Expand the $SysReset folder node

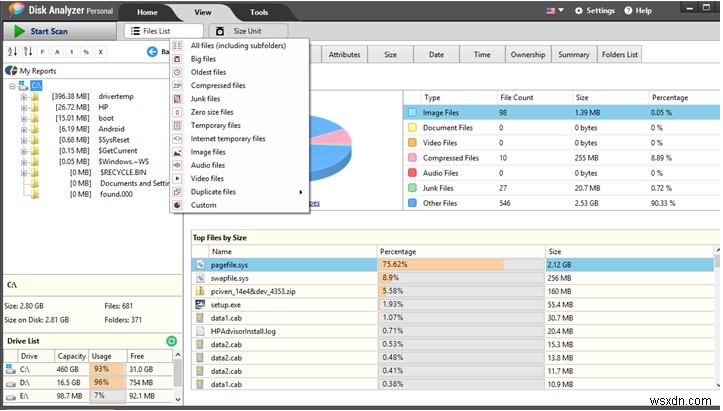24,140
